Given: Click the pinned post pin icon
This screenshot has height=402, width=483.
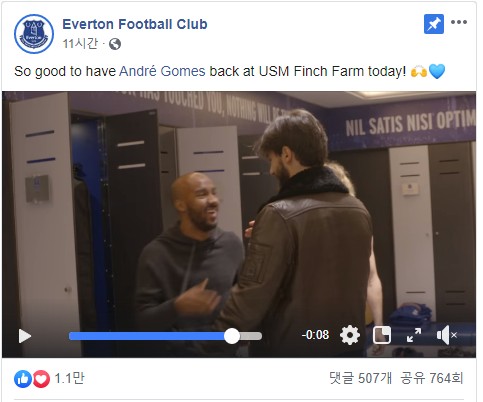Looking at the screenshot, I should coord(434,24).
